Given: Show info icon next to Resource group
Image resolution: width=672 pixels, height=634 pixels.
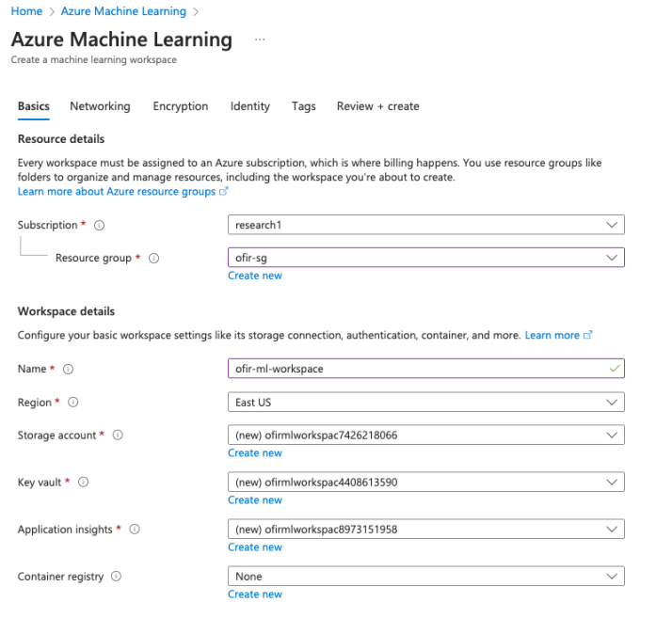Looking at the screenshot, I should click(153, 258).
